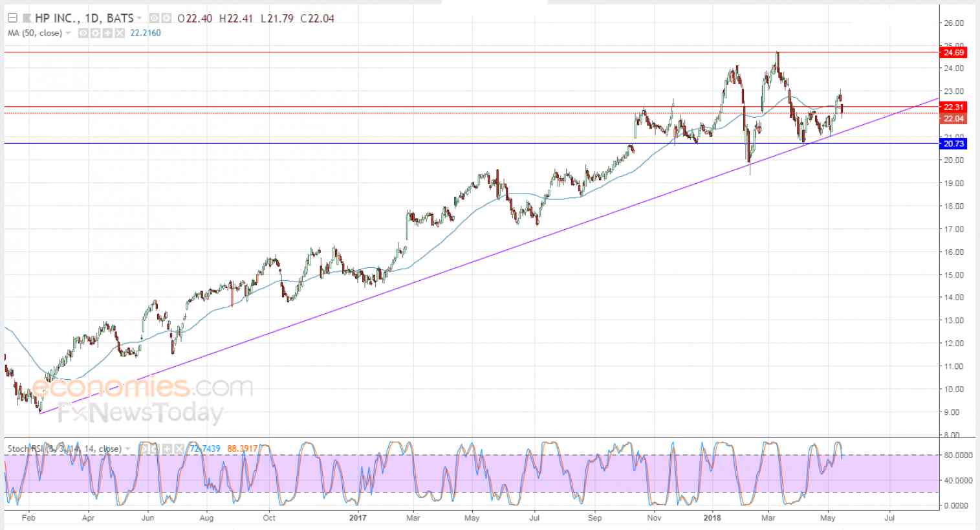Click the Jul label at right end of the time axis
This screenshot has width=980, height=530.
[889, 518]
